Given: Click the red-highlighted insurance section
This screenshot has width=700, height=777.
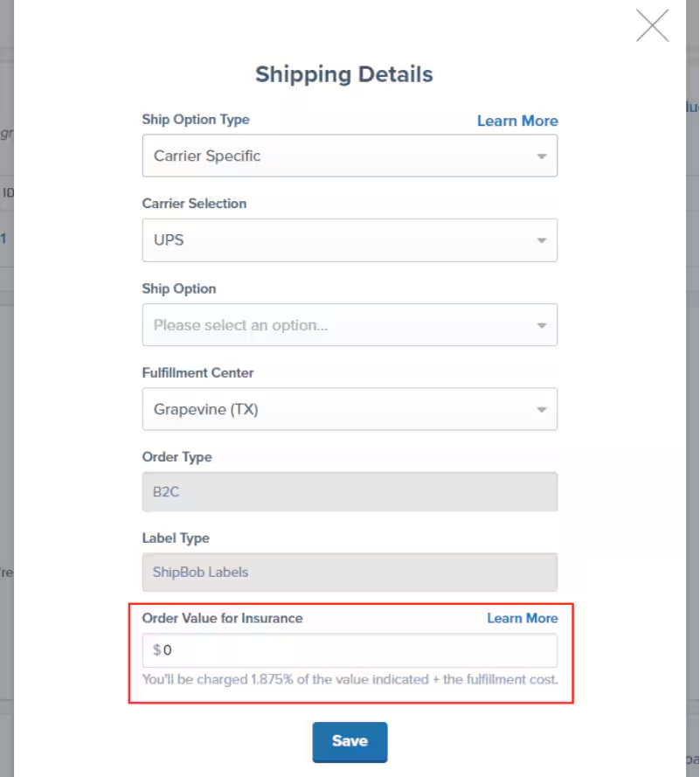Looking at the screenshot, I should point(350,654).
